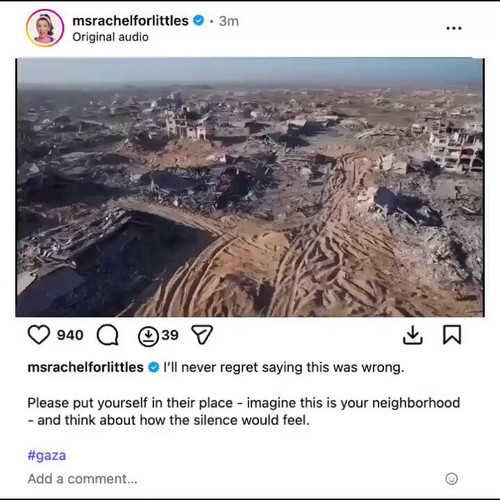Click msrachelforlittles profile avatar
Screen dimensions: 500x500
click(45, 28)
